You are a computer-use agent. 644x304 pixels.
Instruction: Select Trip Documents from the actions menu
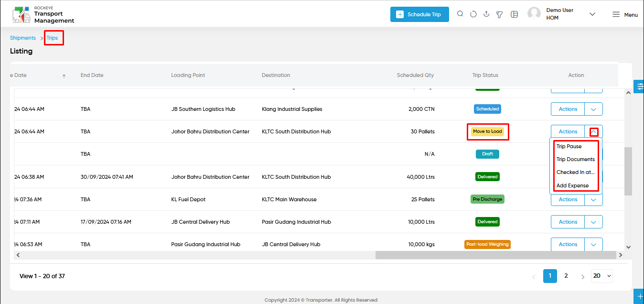point(576,159)
